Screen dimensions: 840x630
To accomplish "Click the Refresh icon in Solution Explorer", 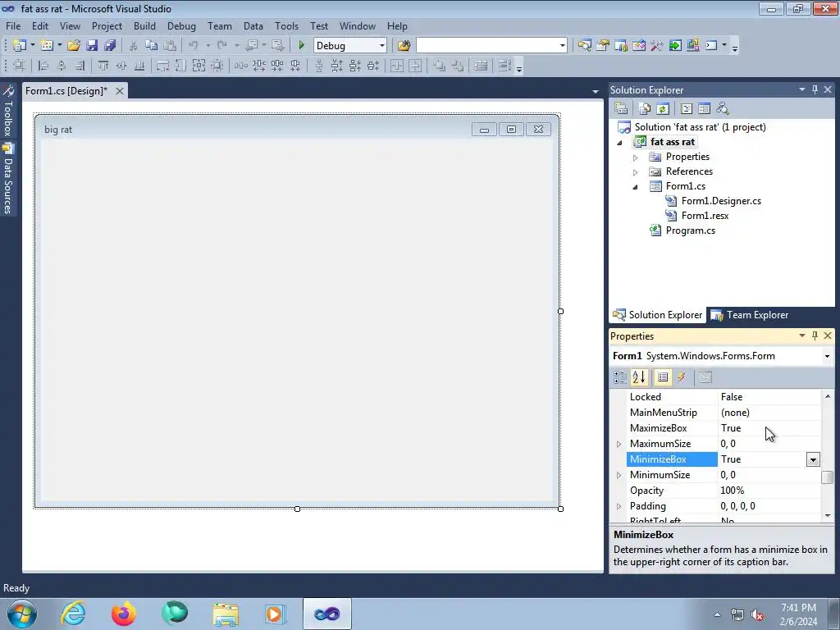I will pos(663,109).
